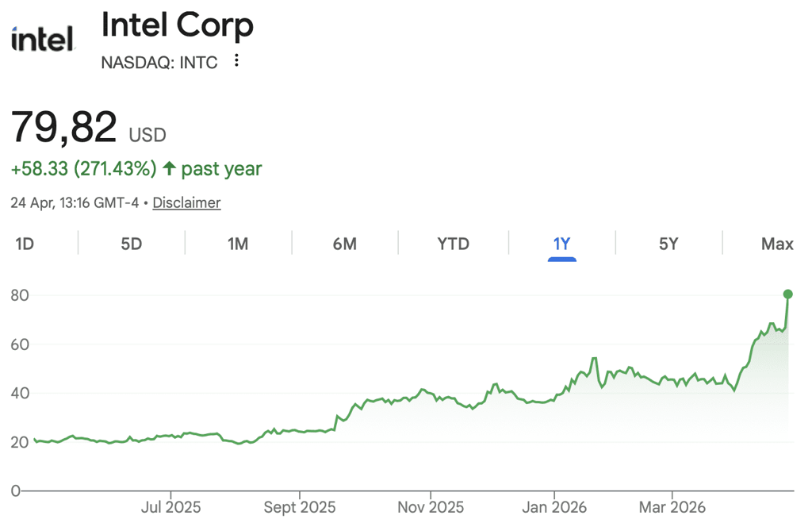Click the Nov 2025 axis marker
This screenshot has height=527, width=812.
[431, 507]
